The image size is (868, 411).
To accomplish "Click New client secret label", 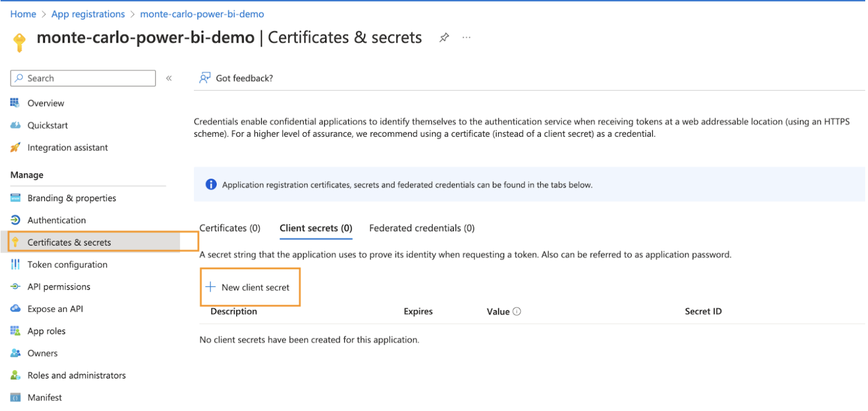I will pos(256,287).
